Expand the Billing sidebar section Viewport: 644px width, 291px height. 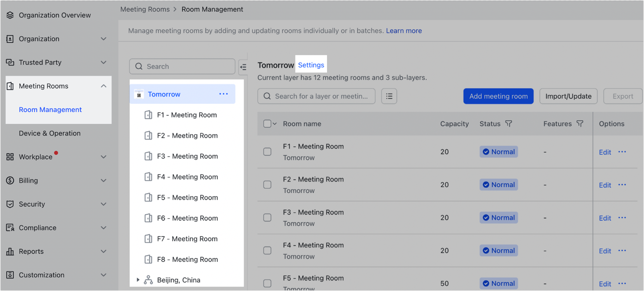(x=104, y=180)
